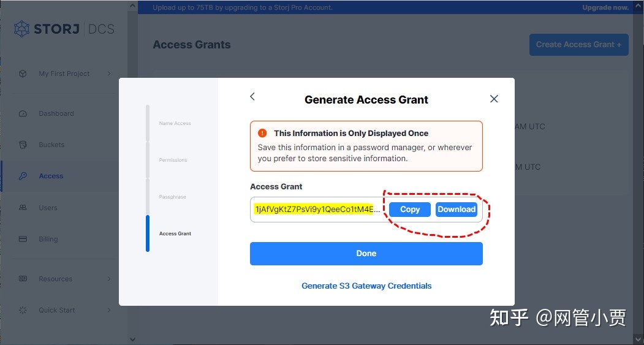This screenshot has height=345, width=644.
Task: Go to Passphrase step
Action: tap(173, 197)
